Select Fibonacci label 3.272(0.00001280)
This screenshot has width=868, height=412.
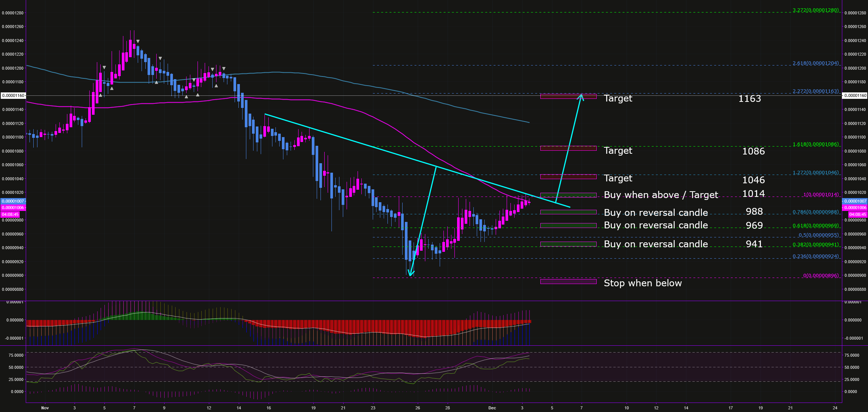(815, 10)
